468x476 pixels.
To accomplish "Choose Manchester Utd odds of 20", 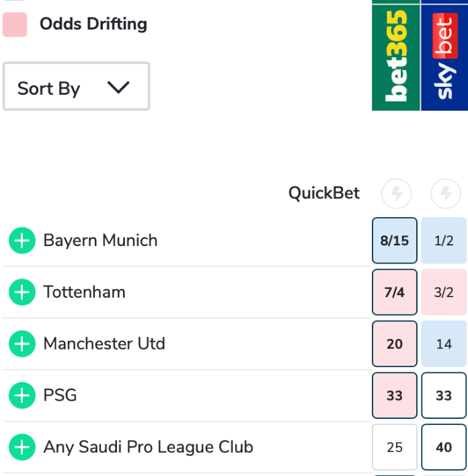I will point(395,344).
